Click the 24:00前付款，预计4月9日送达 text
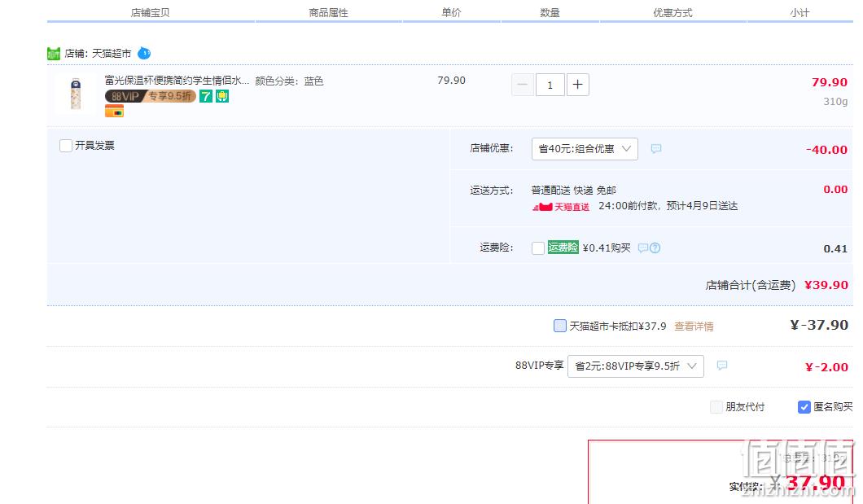 [x=668, y=206]
